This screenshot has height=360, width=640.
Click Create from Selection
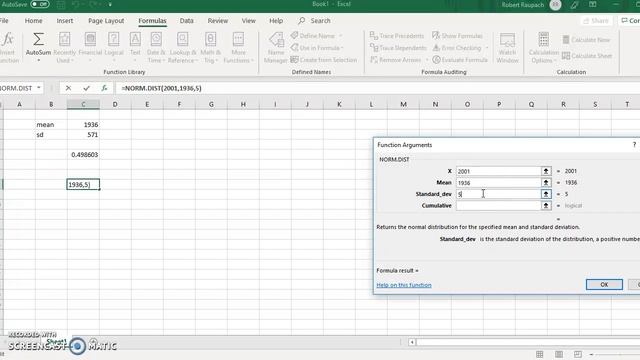coord(324,60)
